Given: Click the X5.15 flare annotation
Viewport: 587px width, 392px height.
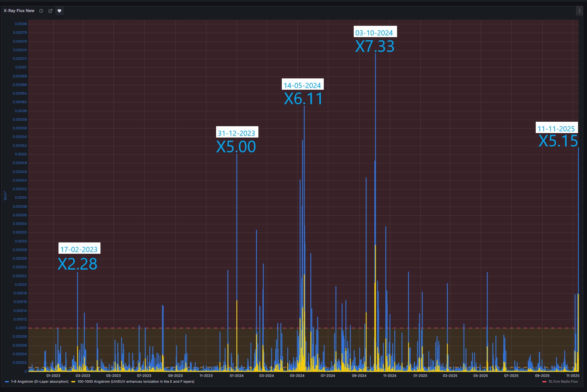Looking at the screenshot, I should 558,141.
